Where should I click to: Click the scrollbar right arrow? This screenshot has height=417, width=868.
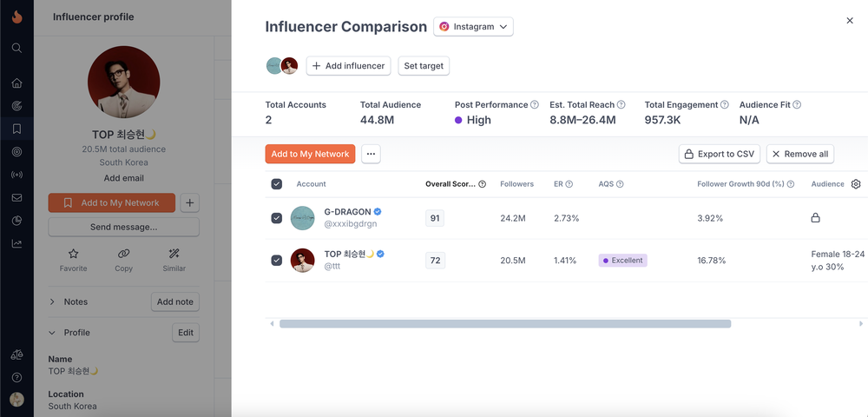[861, 323]
